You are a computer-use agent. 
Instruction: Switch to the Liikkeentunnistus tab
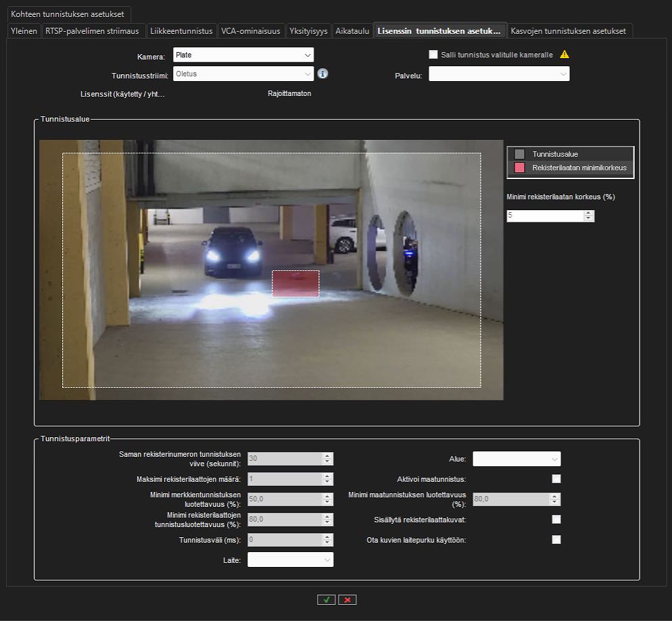(181, 31)
